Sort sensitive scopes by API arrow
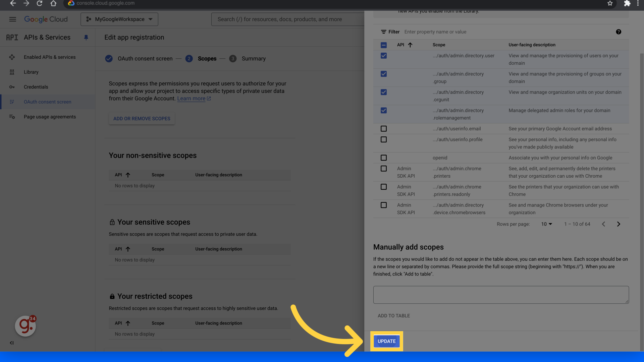Screen dimensions: 644x362 click(x=128, y=249)
